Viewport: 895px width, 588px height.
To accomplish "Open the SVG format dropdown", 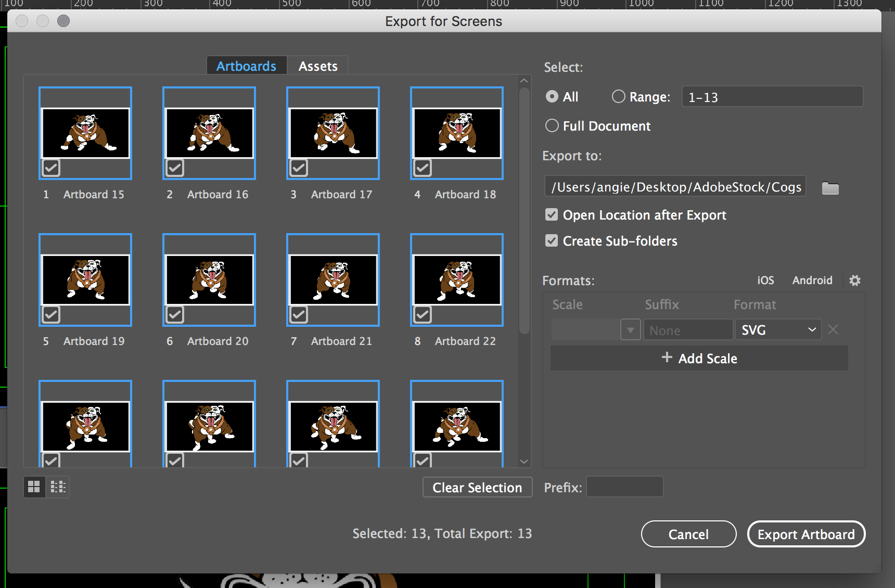I will (778, 330).
